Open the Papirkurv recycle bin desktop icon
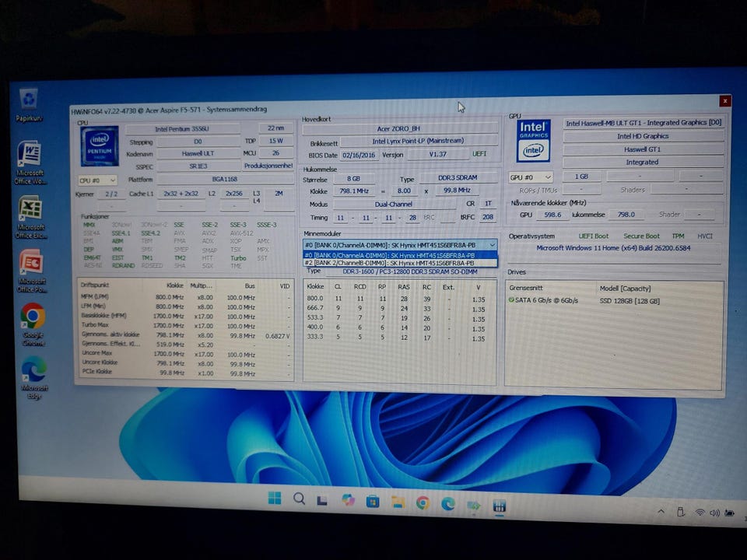747x560 pixels. [x=30, y=105]
